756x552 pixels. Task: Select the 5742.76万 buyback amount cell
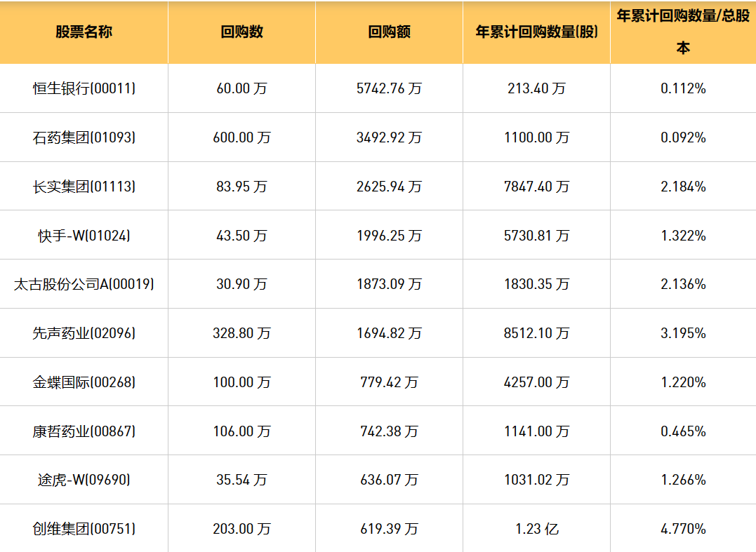(x=389, y=88)
